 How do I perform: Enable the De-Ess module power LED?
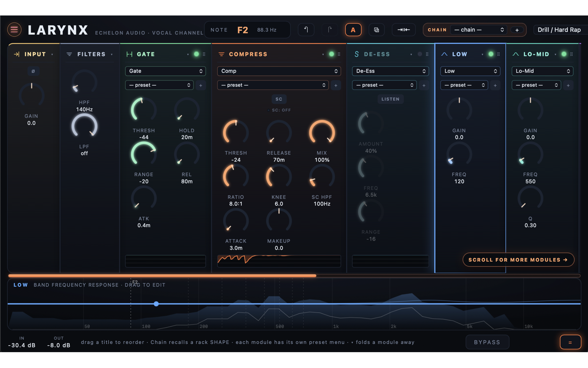click(420, 54)
